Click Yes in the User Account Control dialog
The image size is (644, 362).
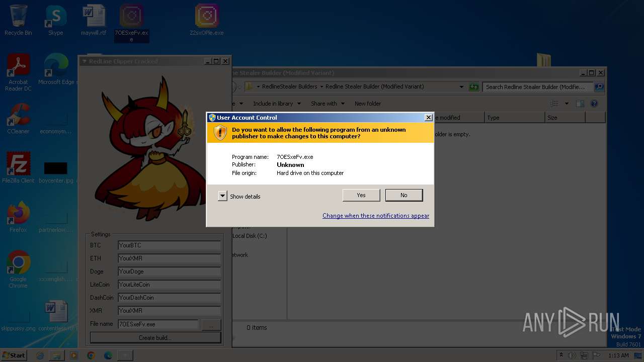361,195
